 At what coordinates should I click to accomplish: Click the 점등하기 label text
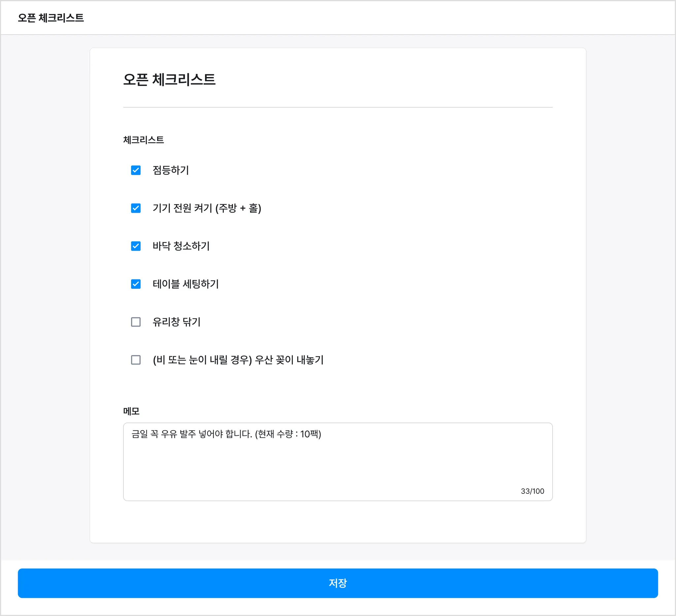coord(171,170)
